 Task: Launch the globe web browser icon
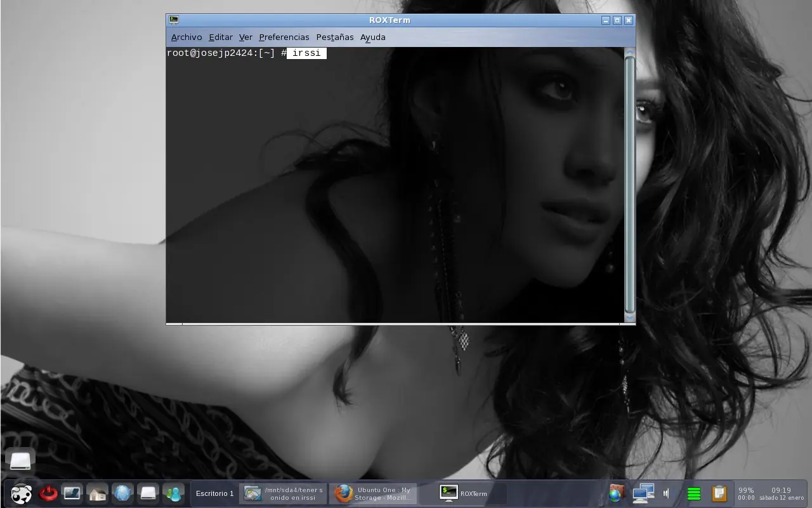point(122,493)
